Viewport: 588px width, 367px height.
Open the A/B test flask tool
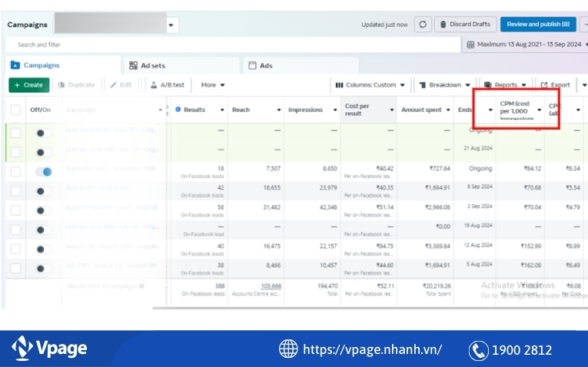(x=167, y=85)
